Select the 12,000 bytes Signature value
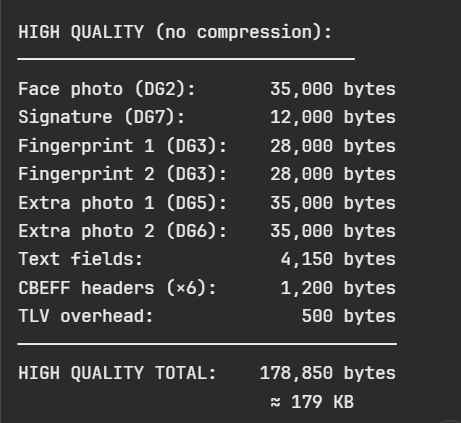 333,117
